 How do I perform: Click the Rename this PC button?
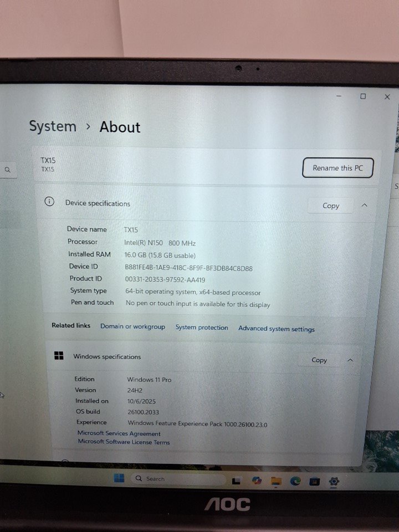(337, 168)
